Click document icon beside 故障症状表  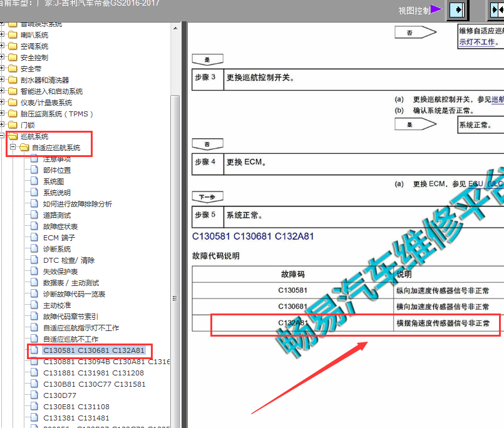(x=34, y=226)
